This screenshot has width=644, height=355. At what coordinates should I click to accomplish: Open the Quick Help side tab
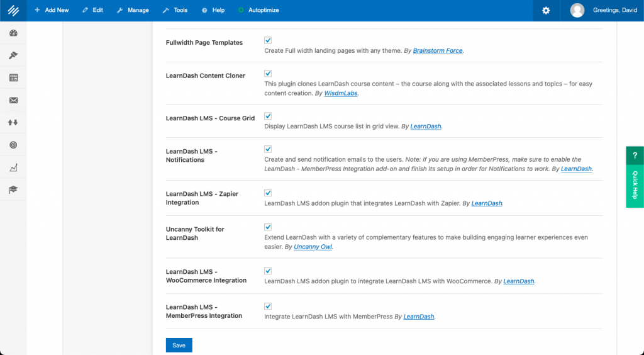635,177
